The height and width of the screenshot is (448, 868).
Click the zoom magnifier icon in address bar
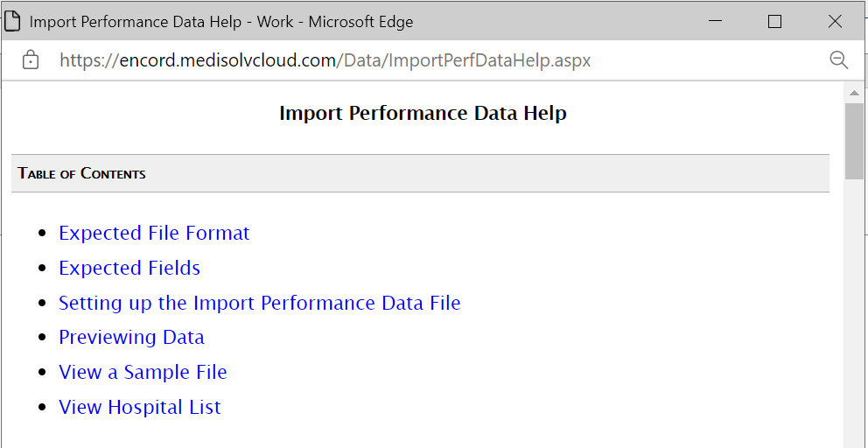coord(839,59)
